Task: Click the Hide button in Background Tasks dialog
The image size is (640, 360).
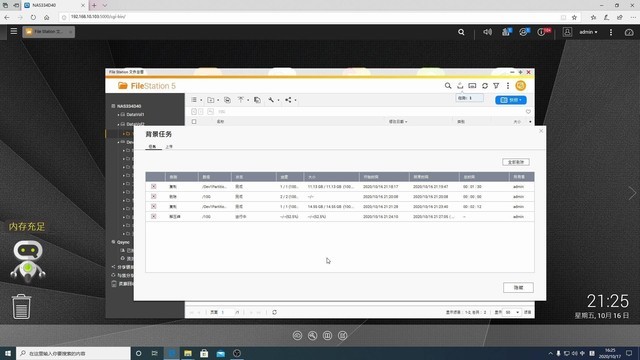Action: pos(518,288)
